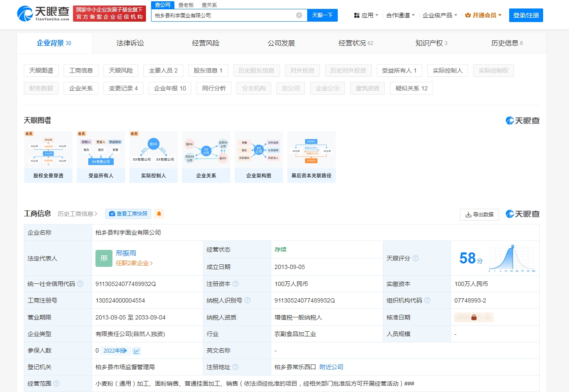
Task: Jump to the 同行分析 section tag
Action: 214,88
